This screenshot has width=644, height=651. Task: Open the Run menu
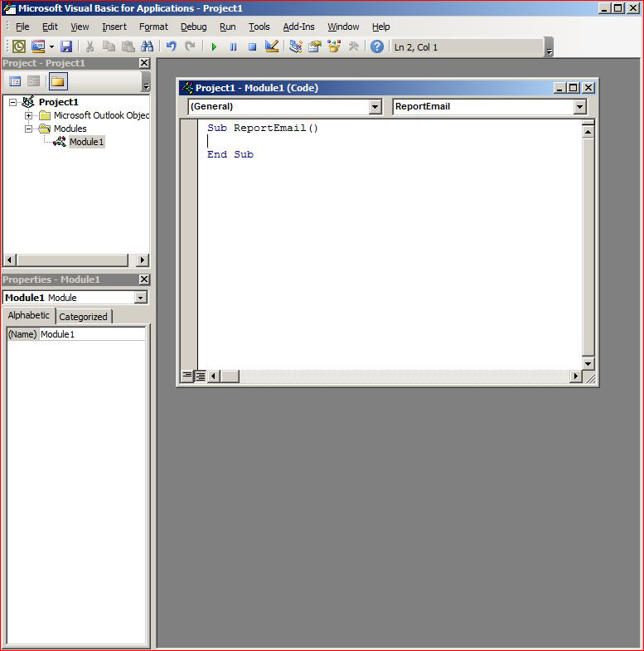pyautogui.click(x=227, y=27)
